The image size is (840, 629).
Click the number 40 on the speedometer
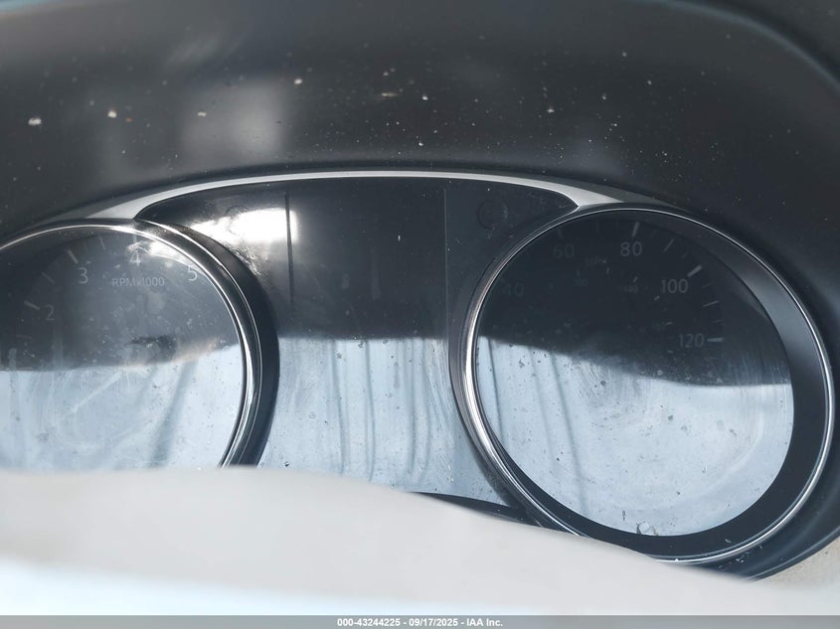point(512,289)
